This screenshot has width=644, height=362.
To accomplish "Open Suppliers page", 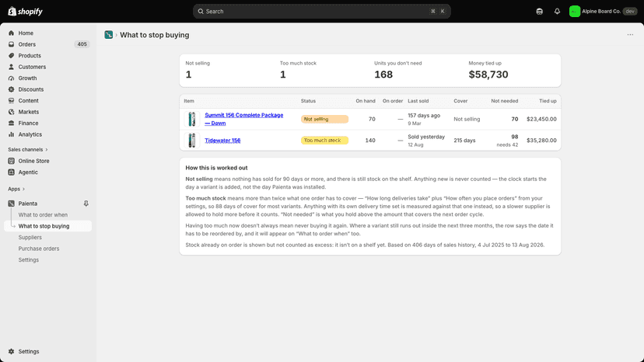I will 30,237.
